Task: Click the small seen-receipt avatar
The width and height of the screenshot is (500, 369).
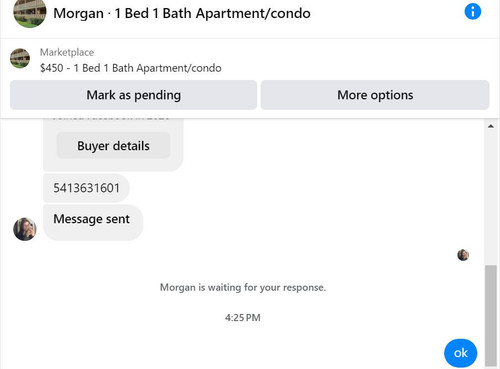Action: (463, 255)
